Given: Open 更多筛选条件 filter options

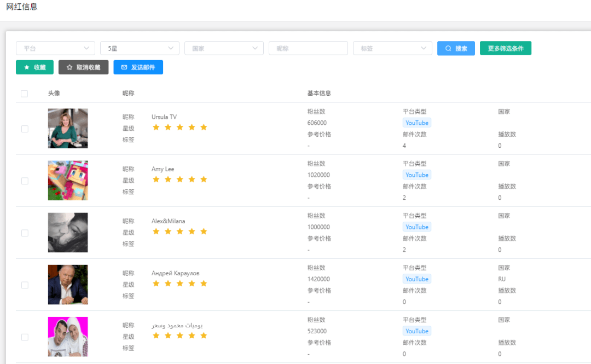Looking at the screenshot, I should pyautogui.click(x=505, y=48).
